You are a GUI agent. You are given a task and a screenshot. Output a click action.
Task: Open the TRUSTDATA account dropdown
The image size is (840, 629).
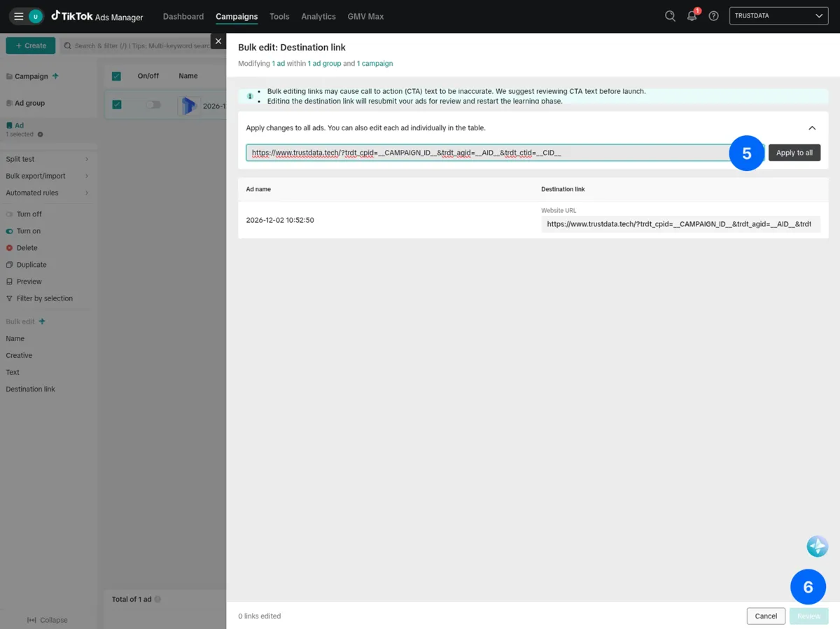(778, 15)
